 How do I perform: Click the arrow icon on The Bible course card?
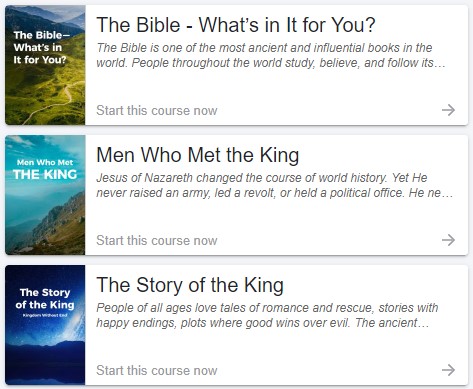(448, 110)
